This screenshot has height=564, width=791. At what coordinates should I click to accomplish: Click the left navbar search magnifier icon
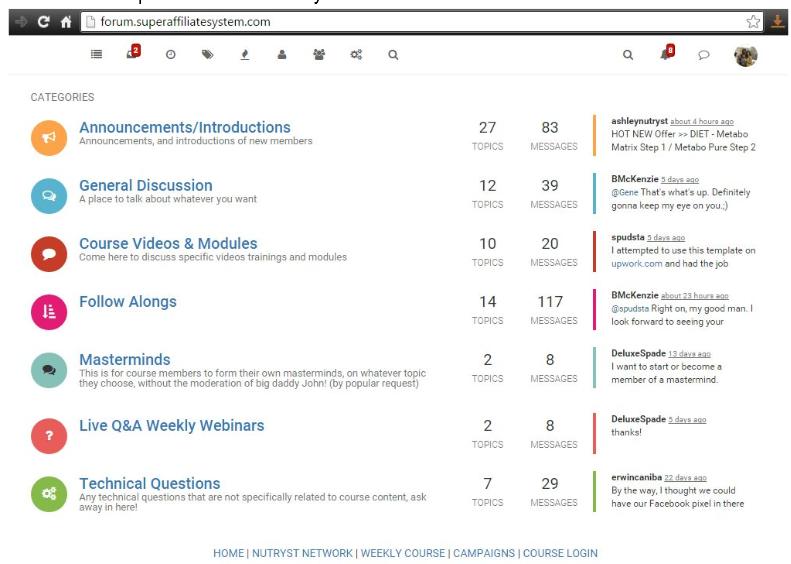pos(393,54)
